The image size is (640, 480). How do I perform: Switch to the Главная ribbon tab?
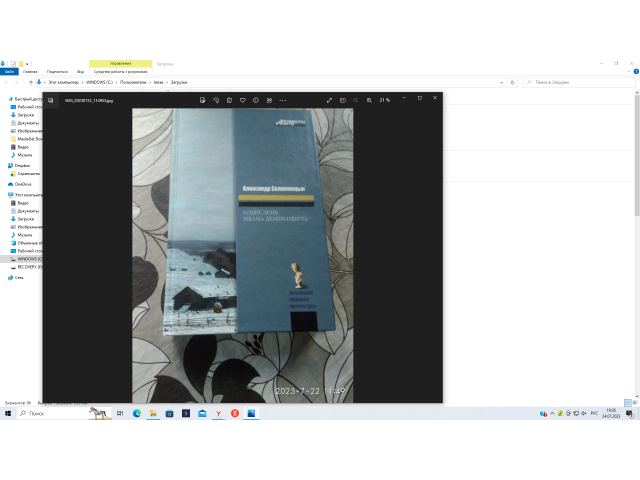[30, 71]
